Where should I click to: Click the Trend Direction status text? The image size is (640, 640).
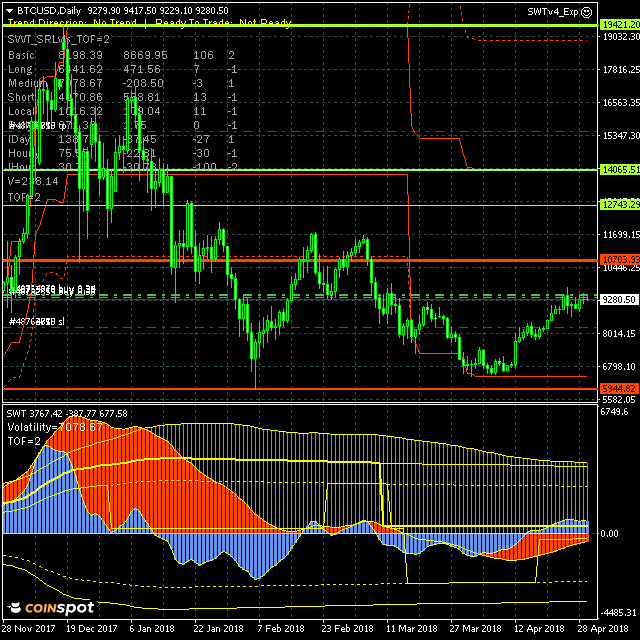(x=68, y=23)
